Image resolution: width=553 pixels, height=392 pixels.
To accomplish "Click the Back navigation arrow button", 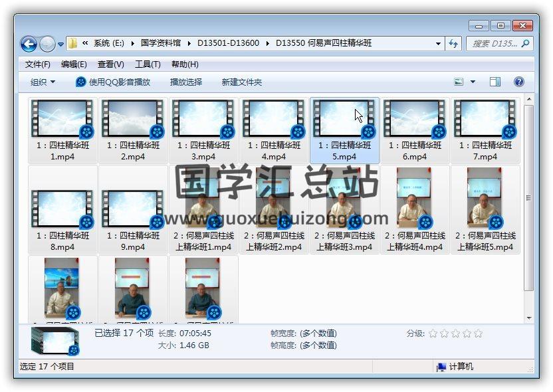I will coord(29,44).
